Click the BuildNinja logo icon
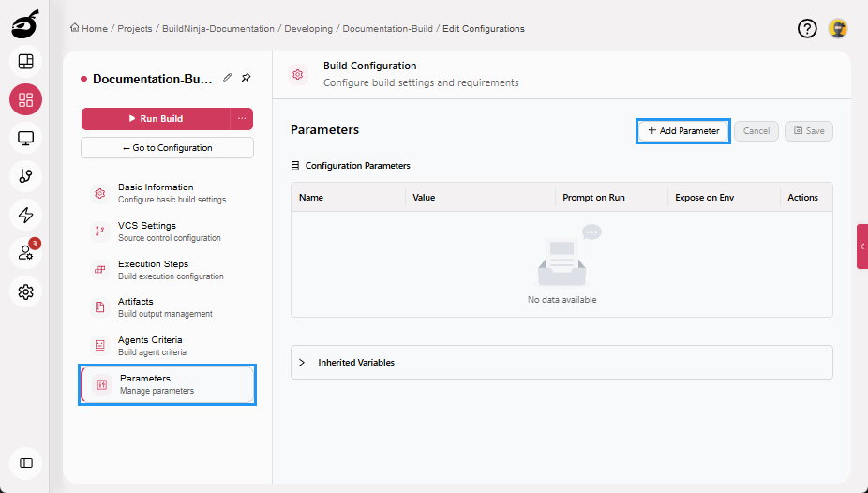868x493 pixels. [x=25, y=24]
